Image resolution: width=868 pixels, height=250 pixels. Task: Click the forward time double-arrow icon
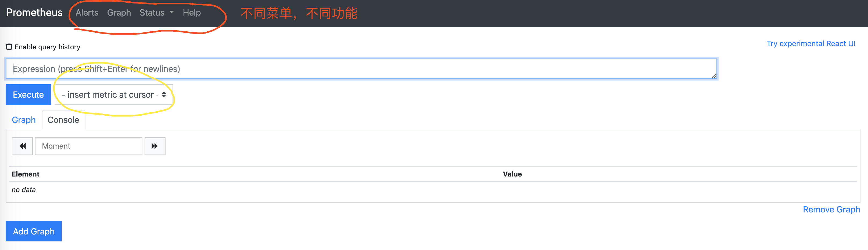[155, 146]
